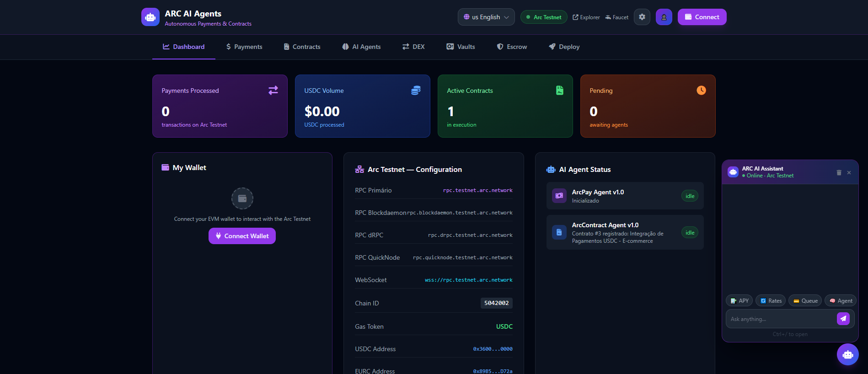Open the Escrow tab
This screenshot has height=374, width=868.
click(x=512, y=47)
